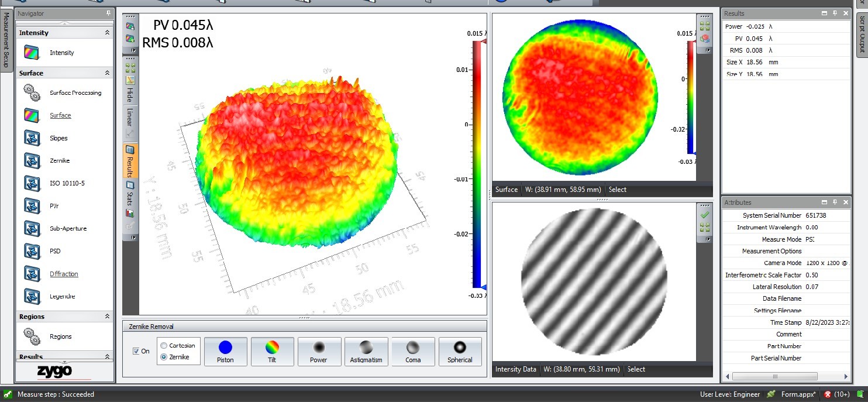Click the System Serial Number value 651738

click(x=816, y=215)
